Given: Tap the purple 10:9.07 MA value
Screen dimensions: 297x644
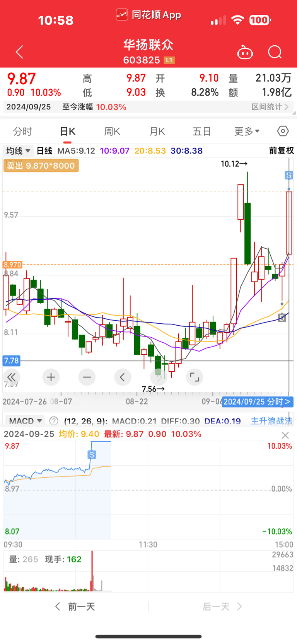Looking at the screenshot, I should (114, 151).
